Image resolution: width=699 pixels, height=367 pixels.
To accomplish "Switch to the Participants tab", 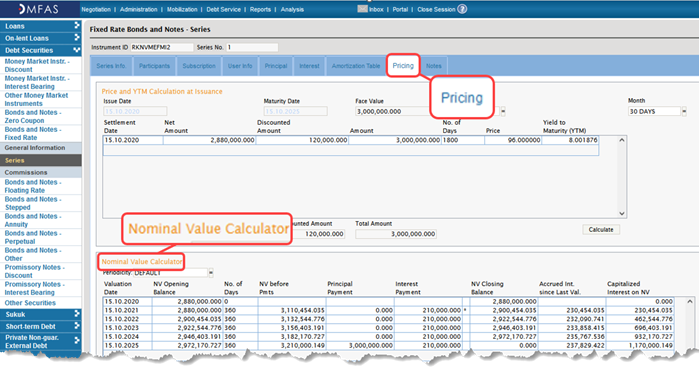I will pos(154,66).
